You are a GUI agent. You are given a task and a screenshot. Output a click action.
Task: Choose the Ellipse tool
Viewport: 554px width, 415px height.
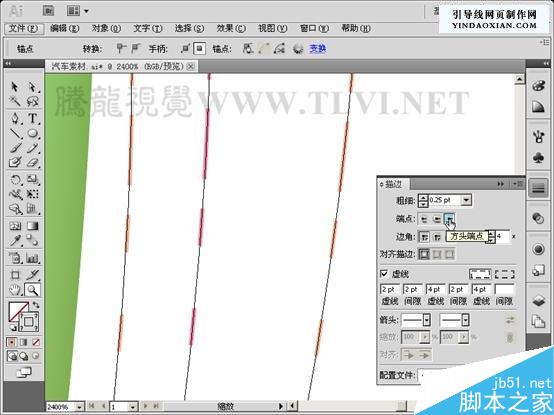tap(33, 133)
